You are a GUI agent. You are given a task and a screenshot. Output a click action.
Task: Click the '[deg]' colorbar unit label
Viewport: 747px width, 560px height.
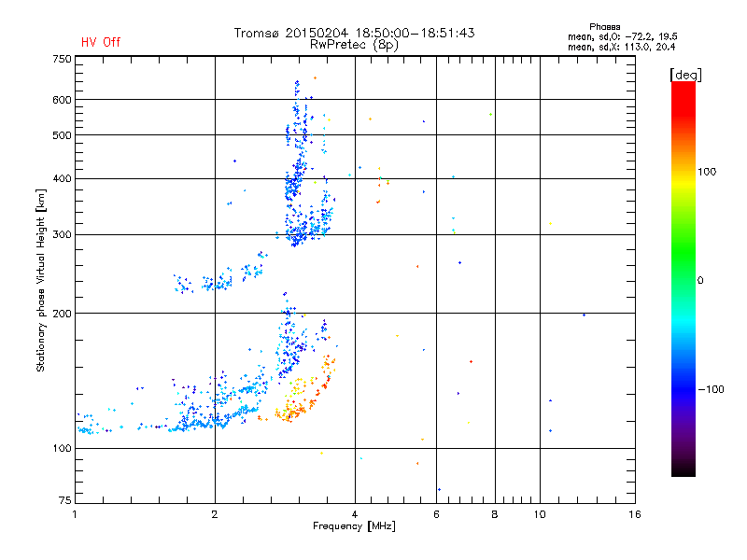[x=685, y=75]
